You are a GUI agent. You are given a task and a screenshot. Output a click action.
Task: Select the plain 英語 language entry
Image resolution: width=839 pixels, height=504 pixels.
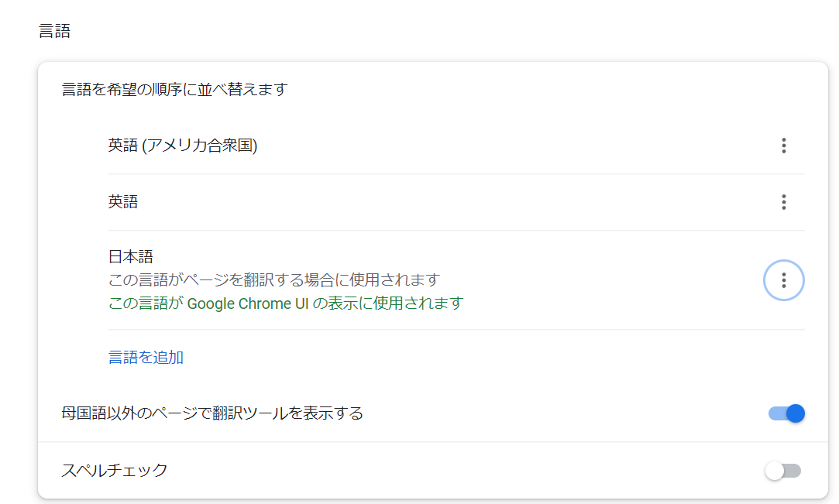click(123, 202)
